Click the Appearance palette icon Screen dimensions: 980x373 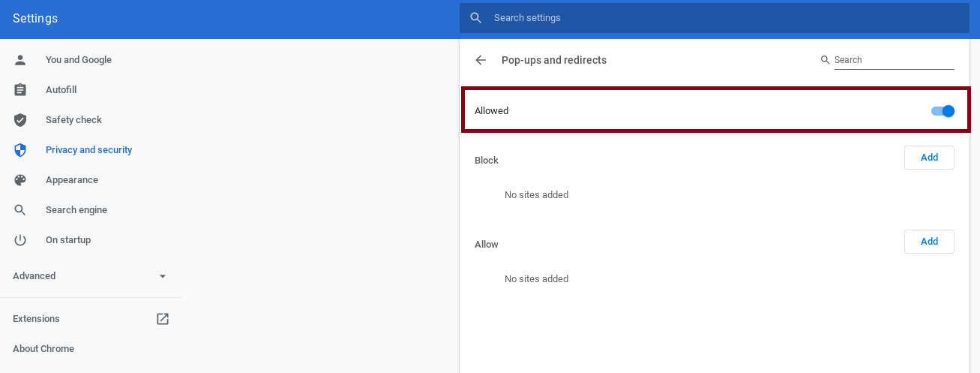20,180
